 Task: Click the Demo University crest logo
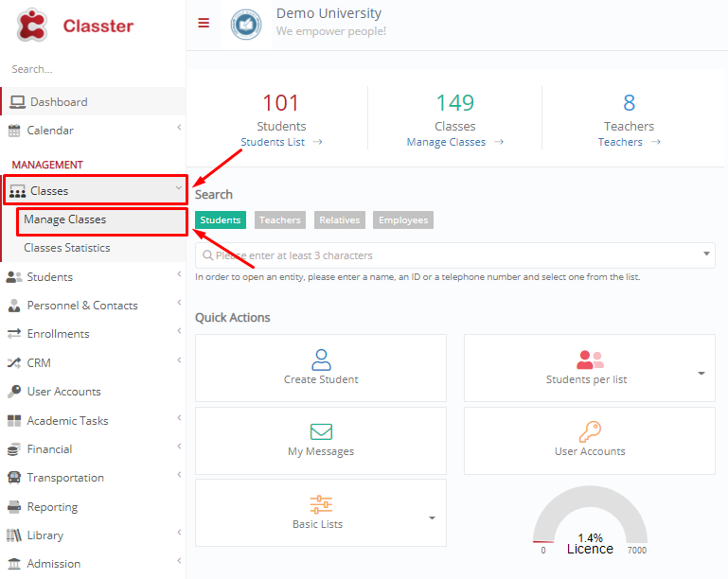(x=246, y=25)
